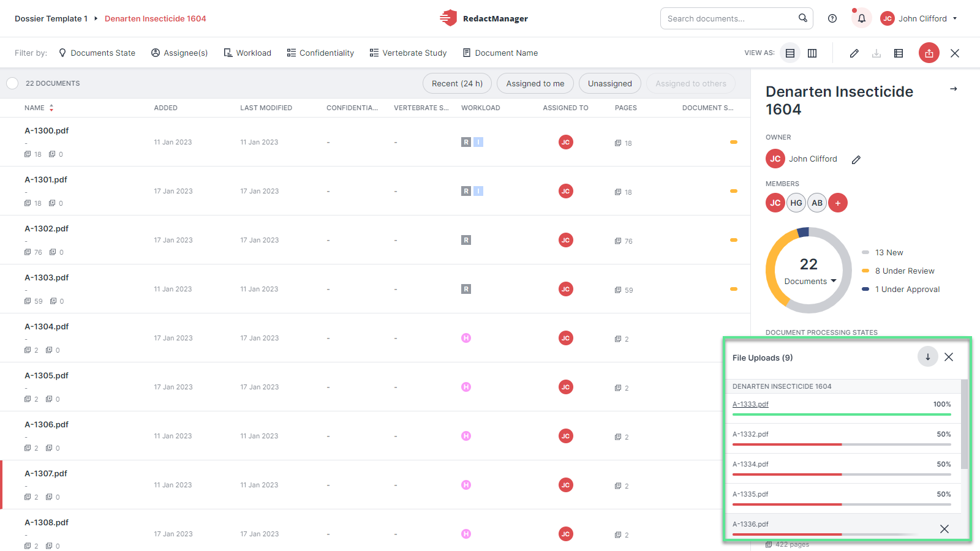Click Denarten Insecticide 1604 breadcrumb

click(x=156, y=18)
